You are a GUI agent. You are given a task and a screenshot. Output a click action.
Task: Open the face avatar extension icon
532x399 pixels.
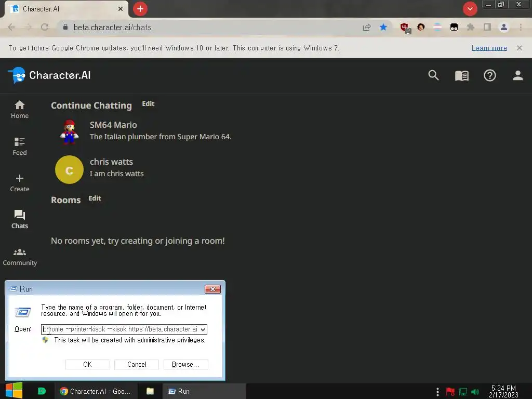pyautogui.click(x=421, y=27)
